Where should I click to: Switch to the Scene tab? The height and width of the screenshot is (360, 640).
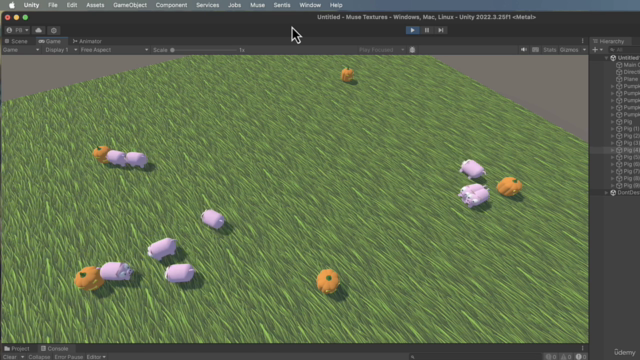pyautogui.click(x=16, y=41)
